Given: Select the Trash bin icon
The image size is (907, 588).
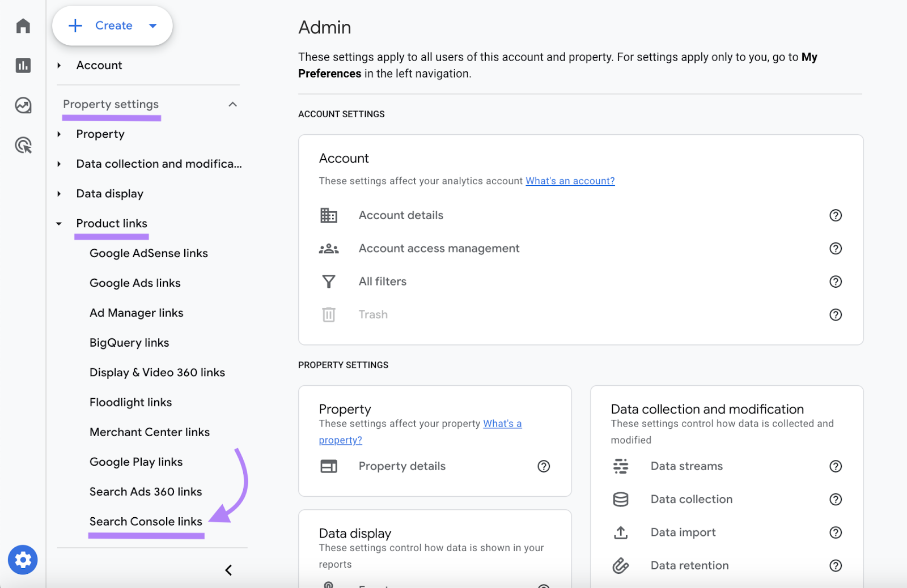Looking at the screenshot, I should click(329, 314).
